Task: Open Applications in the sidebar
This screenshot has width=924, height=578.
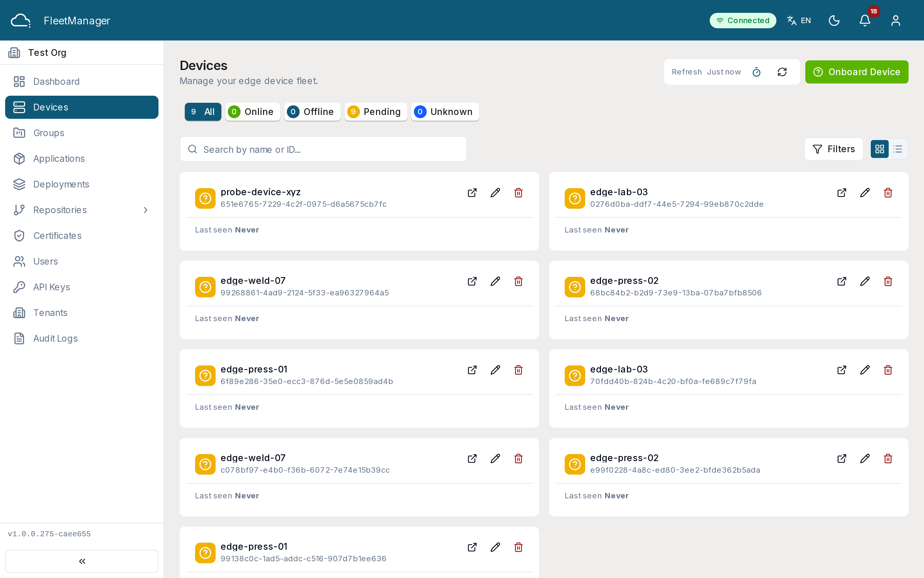Action: [x=82, y=159]
